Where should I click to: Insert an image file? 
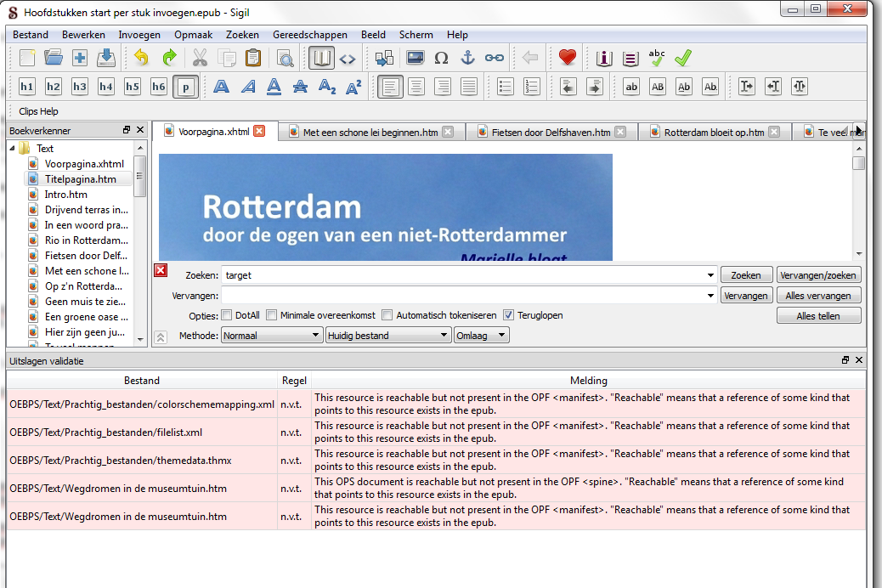point(416,58)
